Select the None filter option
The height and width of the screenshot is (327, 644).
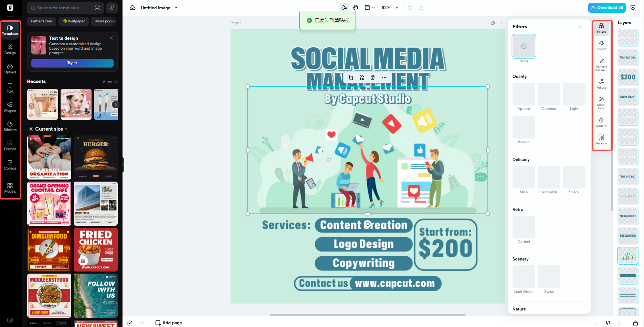(x=524, y=46)
